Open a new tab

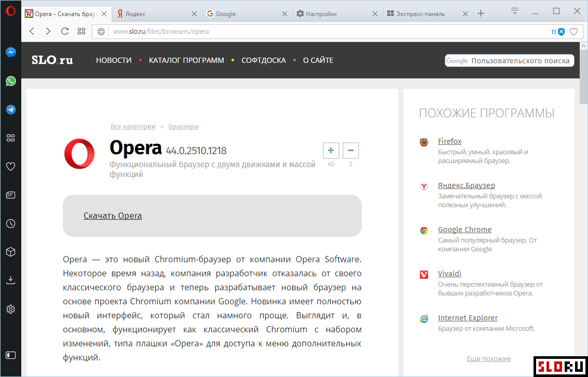coord(481,14)
